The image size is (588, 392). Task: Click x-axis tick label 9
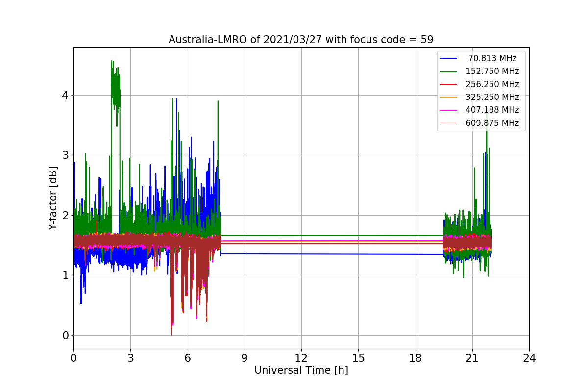click(244, 358)
